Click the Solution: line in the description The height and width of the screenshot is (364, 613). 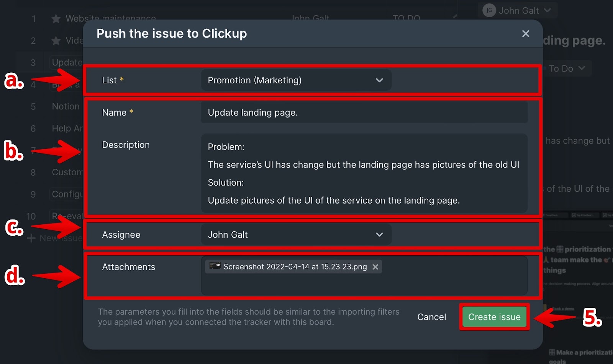[x=226, y=183]
